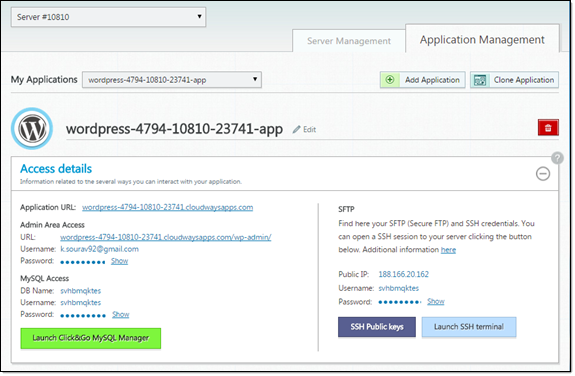This screenshot has height=376, width=575.
Task: Launch Click&Go MySQL Manager
Action: pyautogui.click(x=91, y=338)
